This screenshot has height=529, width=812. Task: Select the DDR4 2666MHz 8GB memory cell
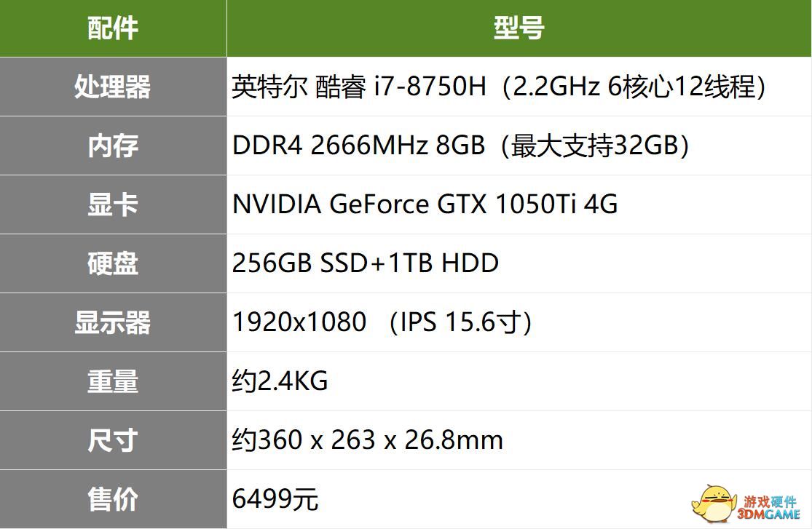pyautogui.click(x=519, y=146)
